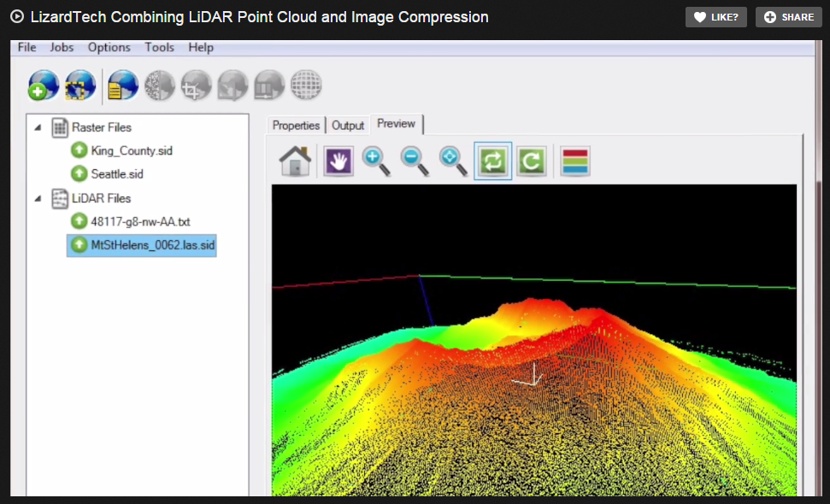Click the Home view icon in Preview
Viewport: 830px width, 504px height.
point(294,161)
